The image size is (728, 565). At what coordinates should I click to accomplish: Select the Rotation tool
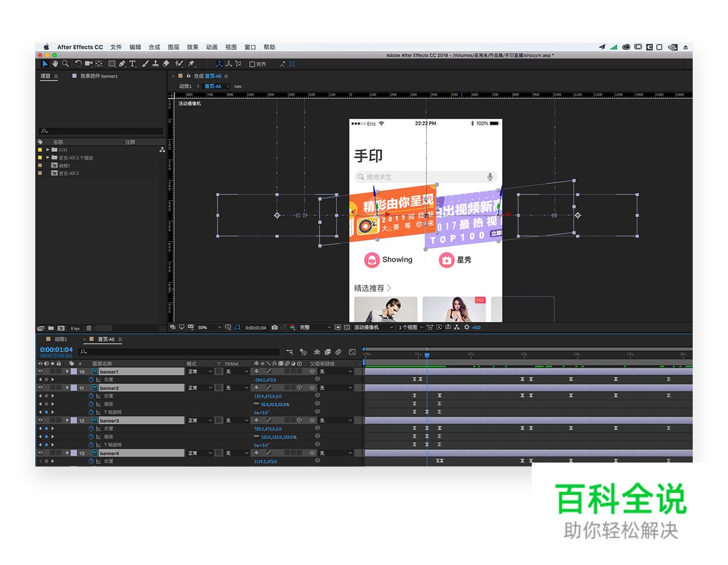(x=78, y=64)
